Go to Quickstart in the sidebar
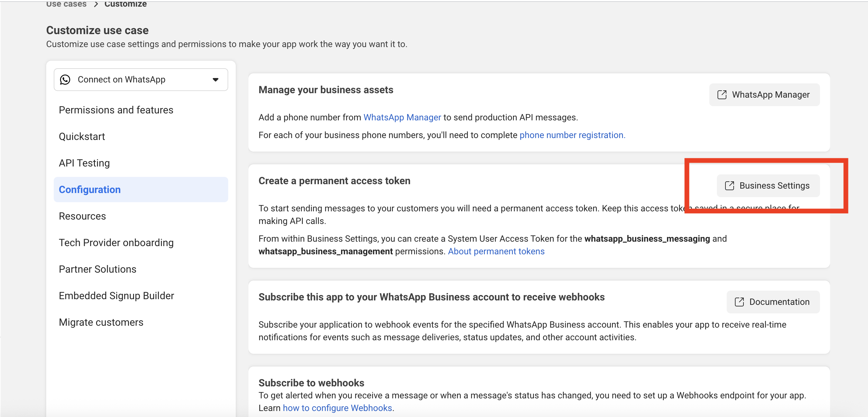The width and height of the screenshot is (868, 417). (x=82, y=137)
